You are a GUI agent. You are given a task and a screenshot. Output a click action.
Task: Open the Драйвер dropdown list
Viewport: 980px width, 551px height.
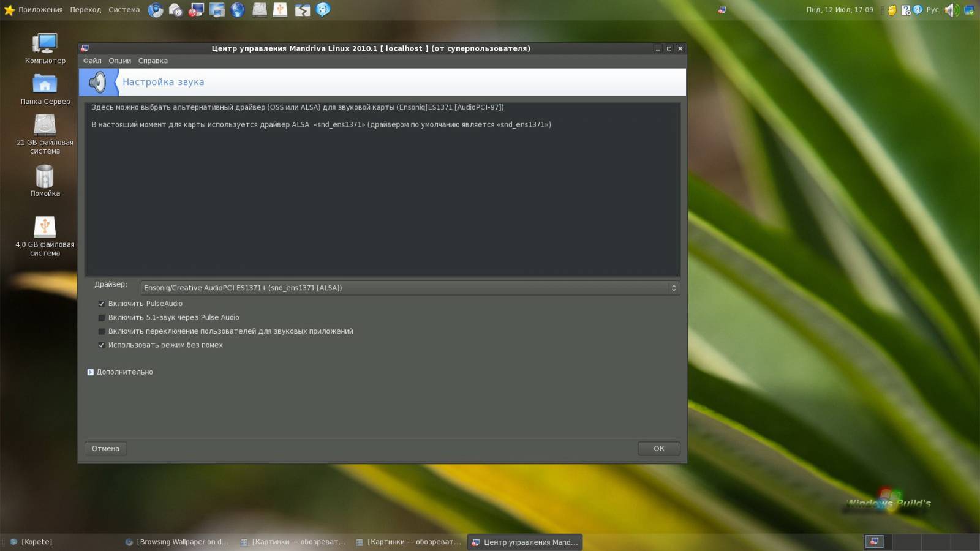click(410, 288)
